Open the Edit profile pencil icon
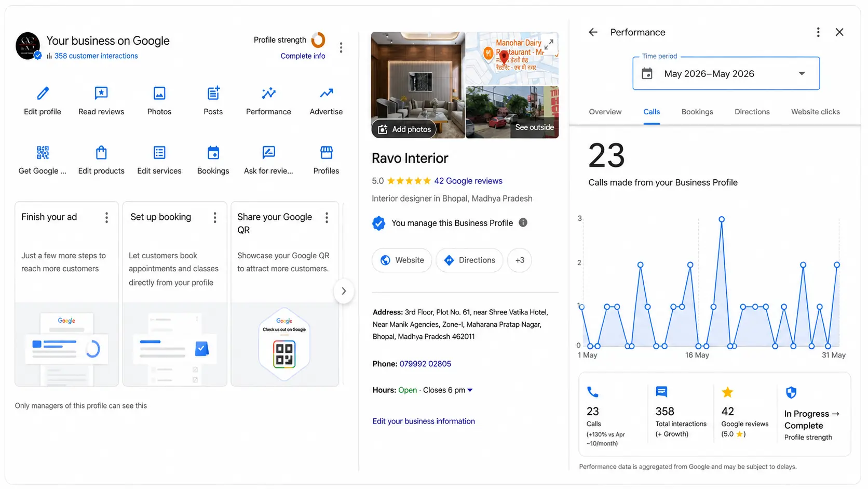 pyautogui.click(x=43, y=94)
